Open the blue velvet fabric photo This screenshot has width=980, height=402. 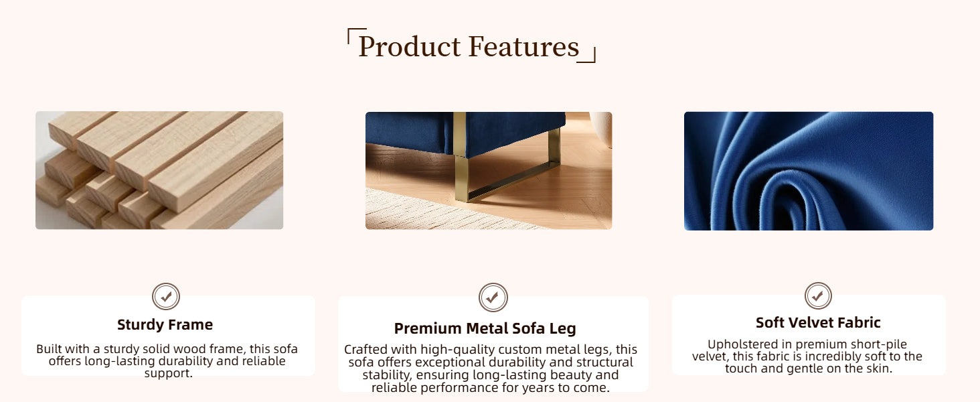click(808, 171)
